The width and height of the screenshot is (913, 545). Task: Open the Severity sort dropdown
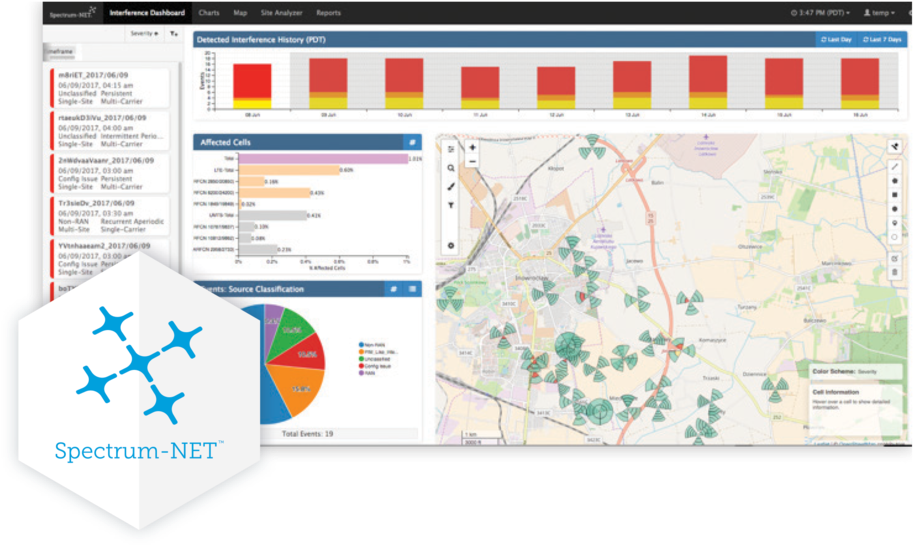pyautogui.click(x=144, y=34)
